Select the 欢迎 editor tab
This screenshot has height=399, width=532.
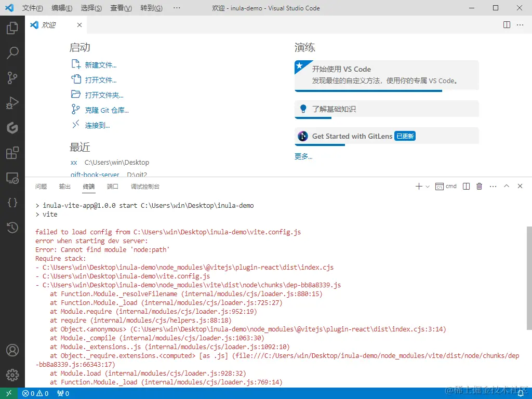point(56,25)
